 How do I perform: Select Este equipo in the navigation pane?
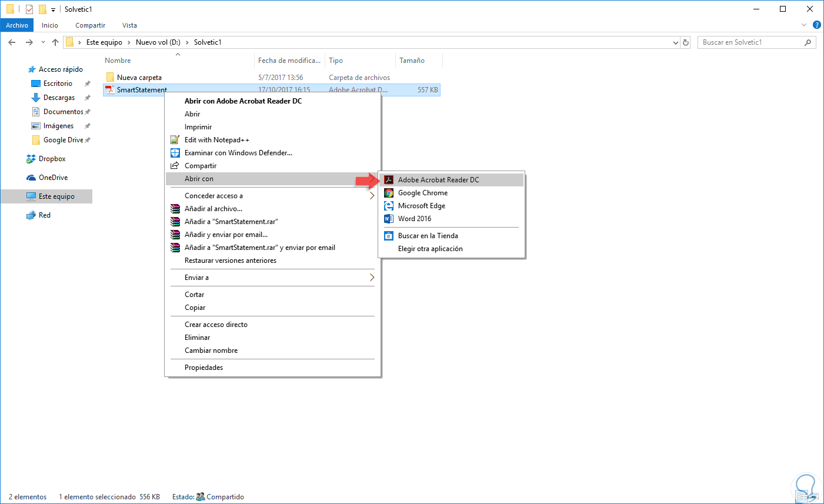[56, 196]
